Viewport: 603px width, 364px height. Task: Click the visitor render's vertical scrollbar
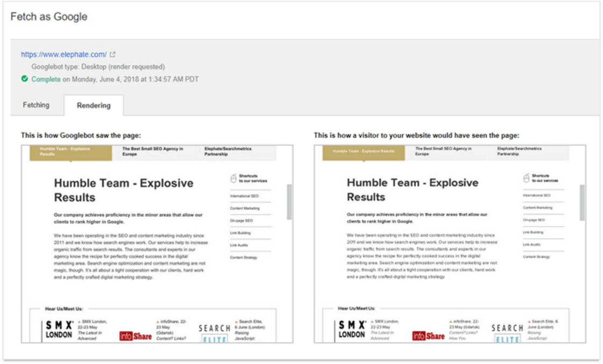(x=582, y=202)
